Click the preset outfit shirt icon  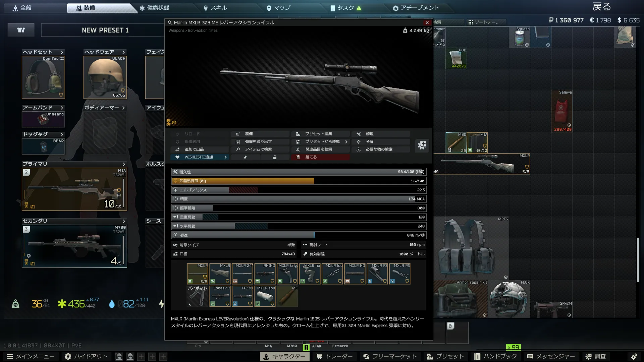click(21, 30)
